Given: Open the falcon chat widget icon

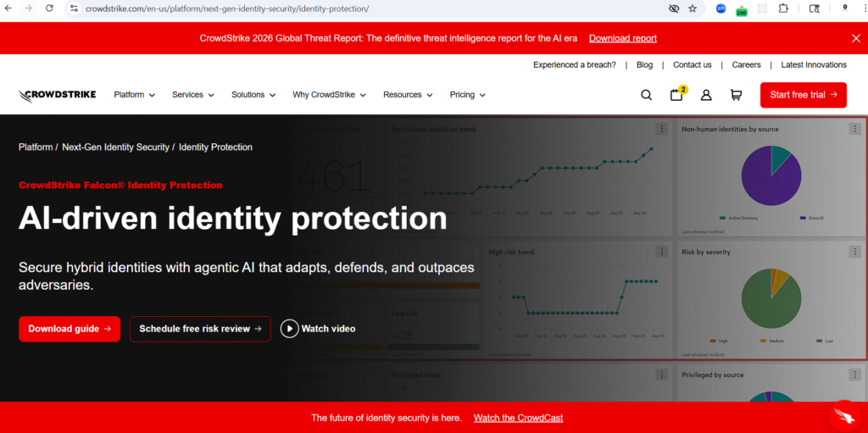Looking at the screenshot, I should 843,414.
